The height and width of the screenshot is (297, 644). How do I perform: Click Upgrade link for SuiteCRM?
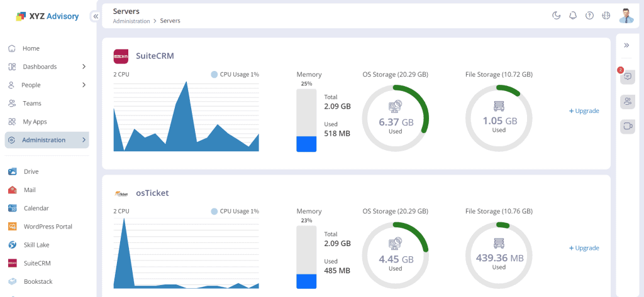click(584, 111)
